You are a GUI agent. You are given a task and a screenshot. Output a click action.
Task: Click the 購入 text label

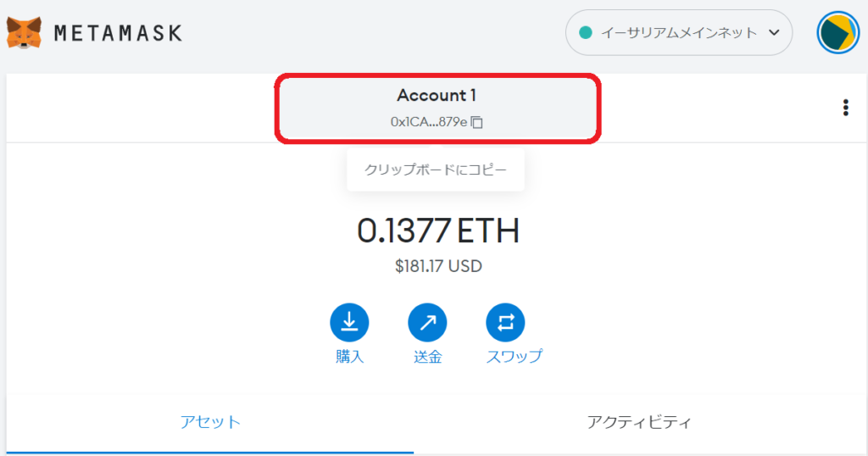pos(349,357)
